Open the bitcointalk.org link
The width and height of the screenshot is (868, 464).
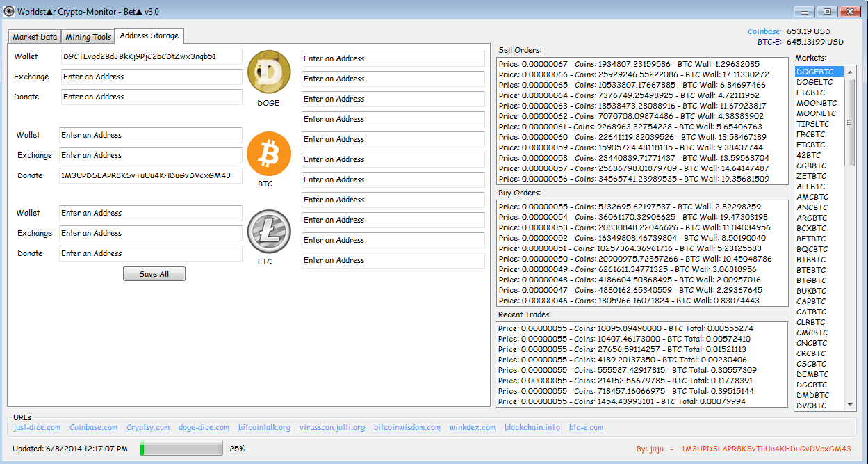tap(264, 427)
